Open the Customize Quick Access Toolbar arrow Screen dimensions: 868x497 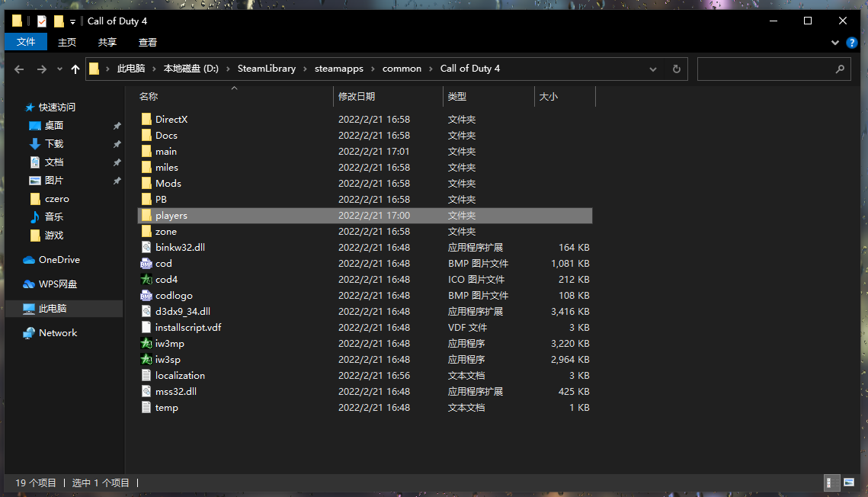(72, 21)
